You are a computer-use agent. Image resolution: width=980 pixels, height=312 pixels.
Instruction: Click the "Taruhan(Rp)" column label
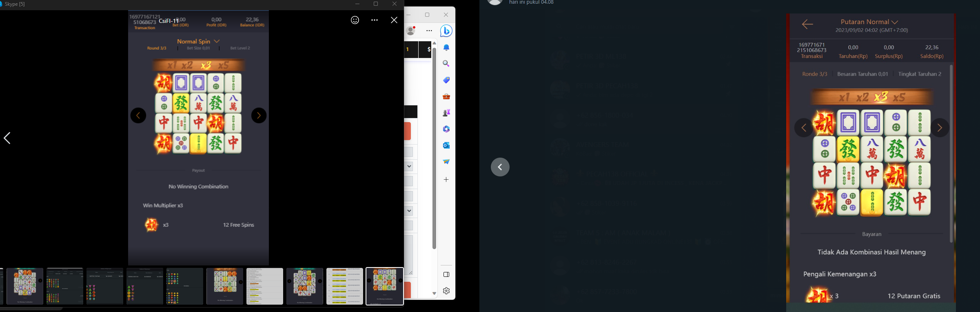click(853, 56)
